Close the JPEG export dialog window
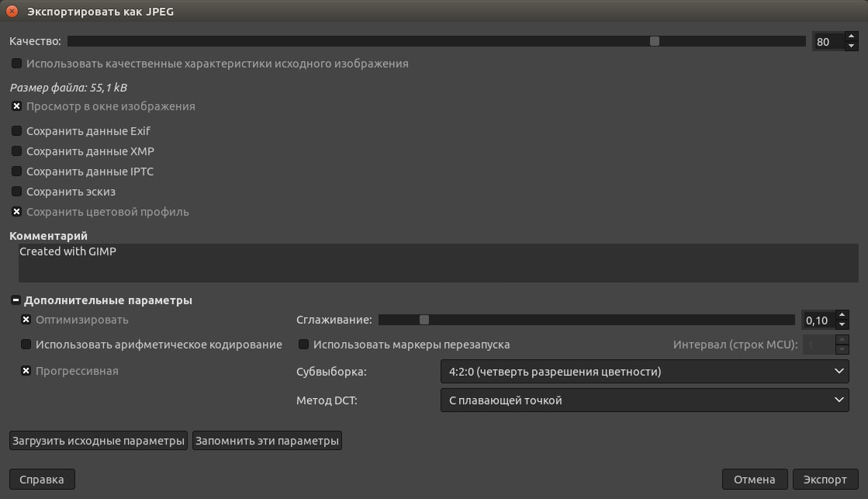Viewport: 868px width, 499px height. pos(12,12)
